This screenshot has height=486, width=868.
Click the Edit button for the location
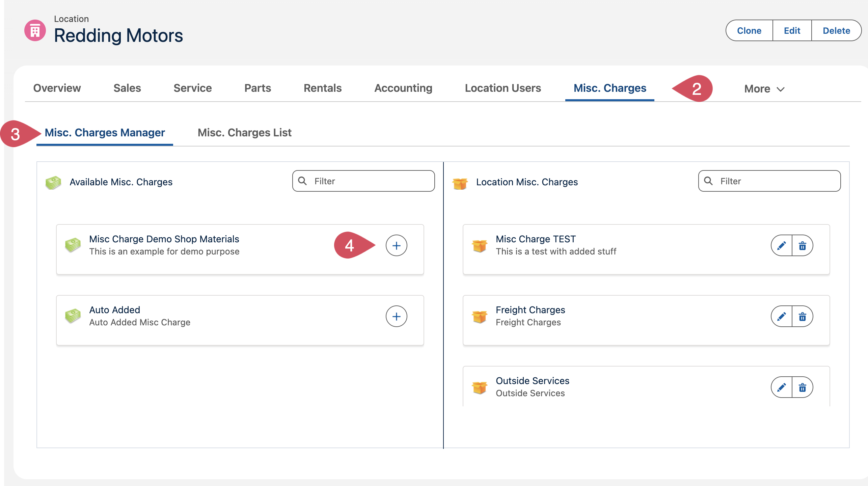pos(792,31)
